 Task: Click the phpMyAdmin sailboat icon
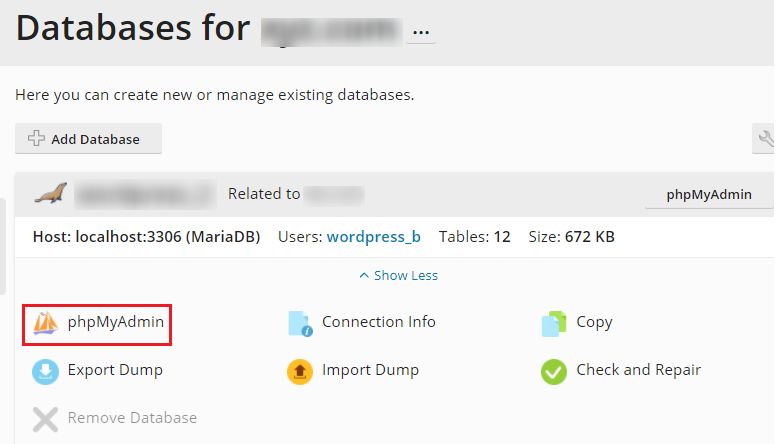pyautogui.click(x=46, y=323)
